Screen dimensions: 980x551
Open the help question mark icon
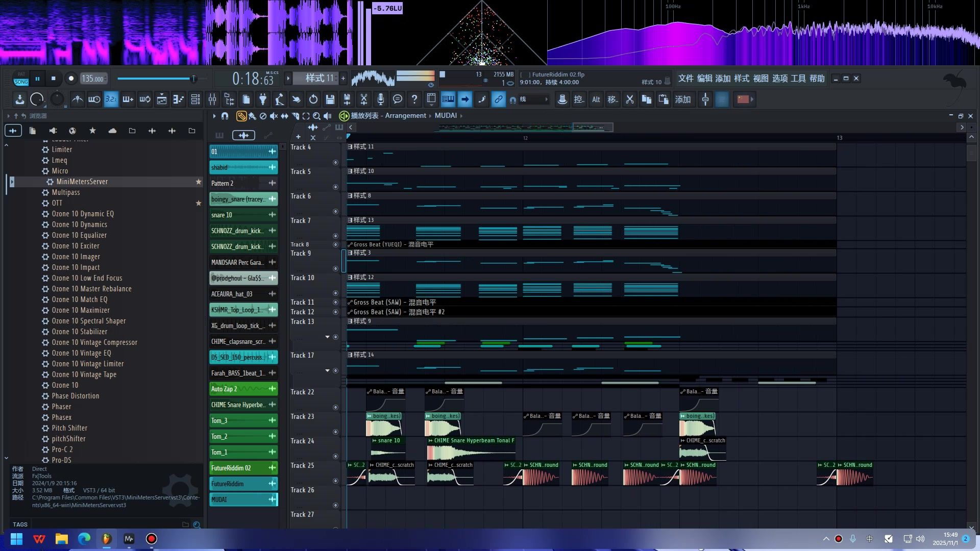[x=414, y=99]
